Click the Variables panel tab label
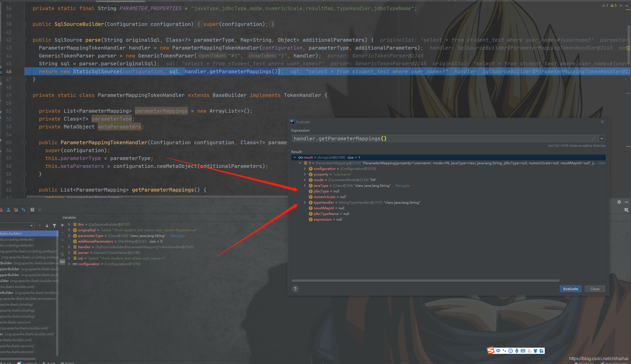Viewport: 631px width, 364px height. tap(69, 217)
